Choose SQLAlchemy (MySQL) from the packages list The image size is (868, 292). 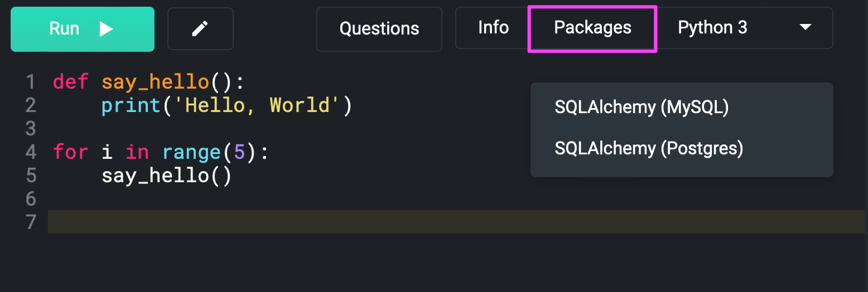tap(642, 107)
